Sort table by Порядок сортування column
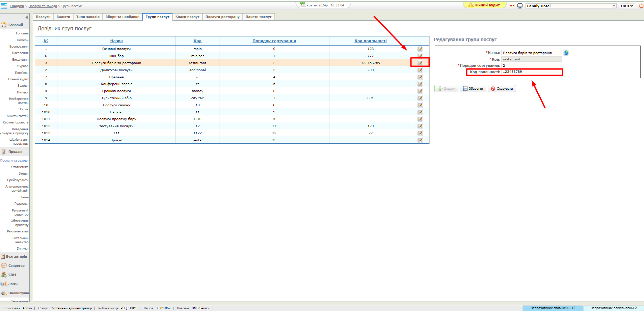The height and width of the screenshot is (311, 644). click(274, 41)
